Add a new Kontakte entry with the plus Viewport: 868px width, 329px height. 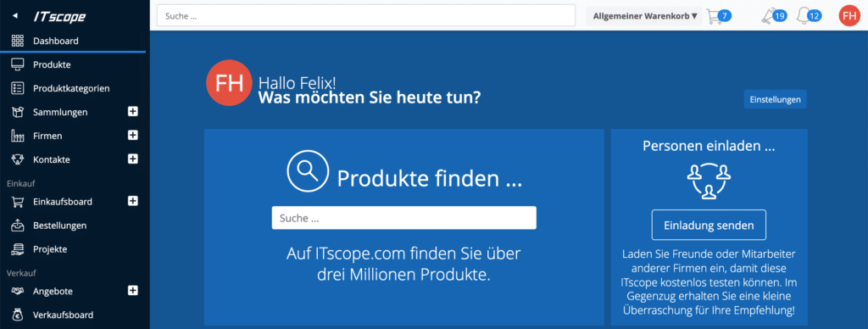tap(133, 159)
